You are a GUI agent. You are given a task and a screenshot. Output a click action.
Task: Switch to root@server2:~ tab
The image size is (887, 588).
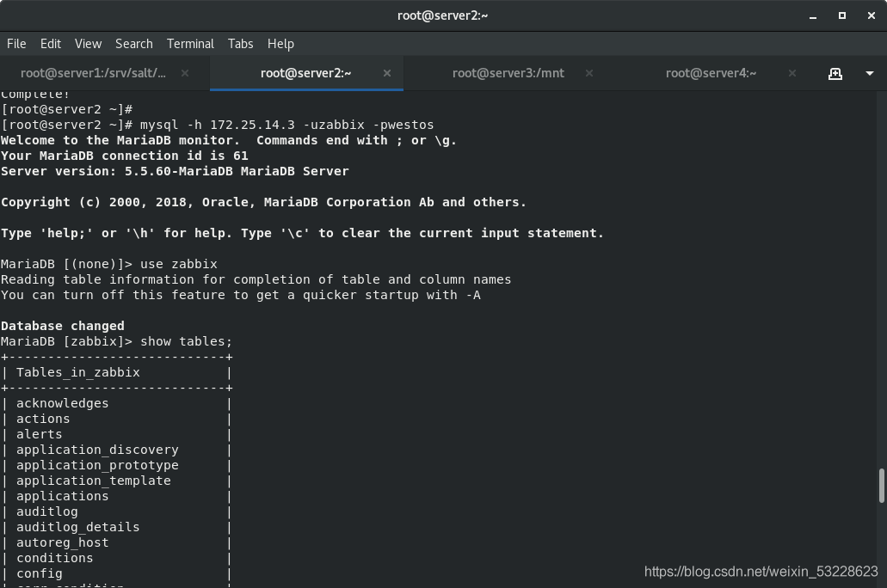point(306,73)
